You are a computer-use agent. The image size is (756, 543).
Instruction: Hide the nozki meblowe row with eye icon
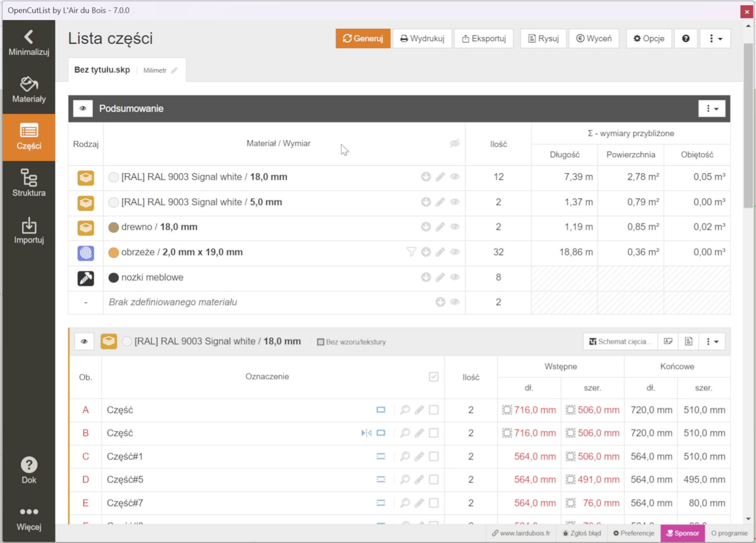click(x=455, y=277)
